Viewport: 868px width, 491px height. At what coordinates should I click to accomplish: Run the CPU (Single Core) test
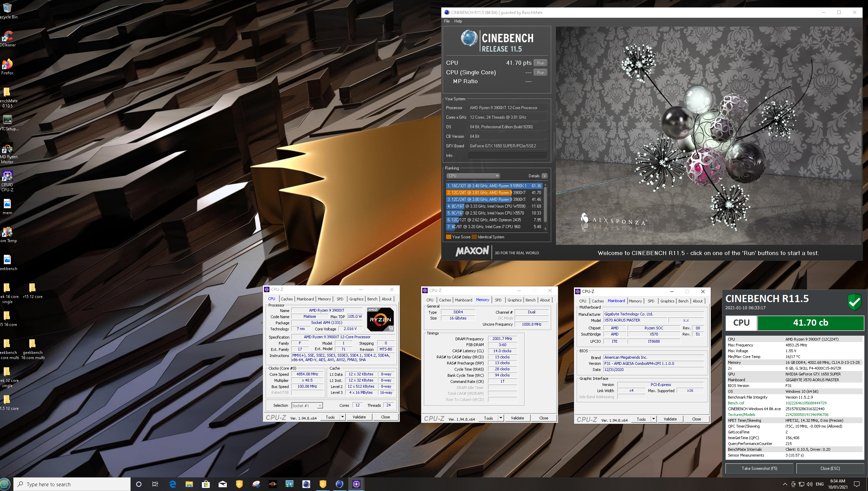pyautogui.click(x=541, y=72)
